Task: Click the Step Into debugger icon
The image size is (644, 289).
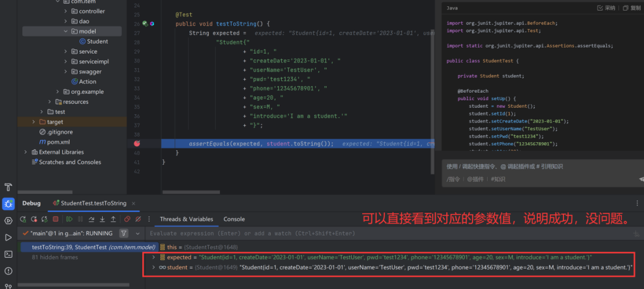Action: click(102, 219)
